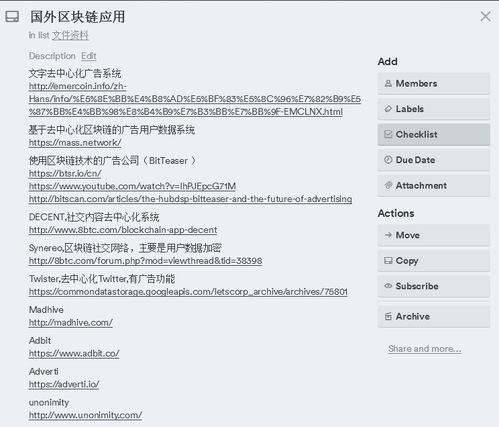The width and height of the screenshot is (499, 427).
Task: Move this card using the arrow icon
Action: (388, 235)
